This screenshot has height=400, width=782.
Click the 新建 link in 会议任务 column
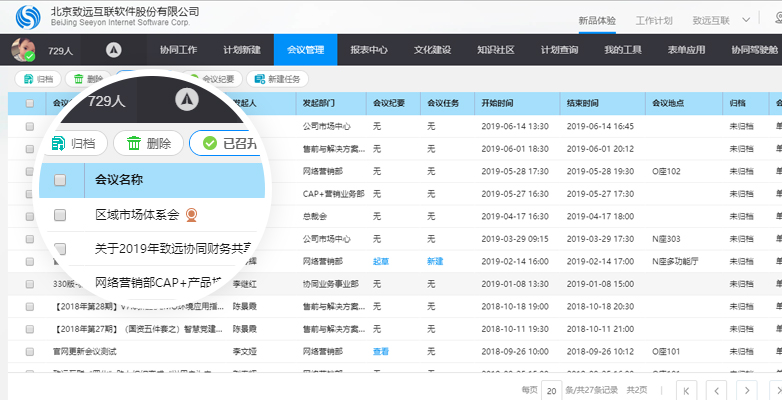pyautogui.click(x=434, y=261)
